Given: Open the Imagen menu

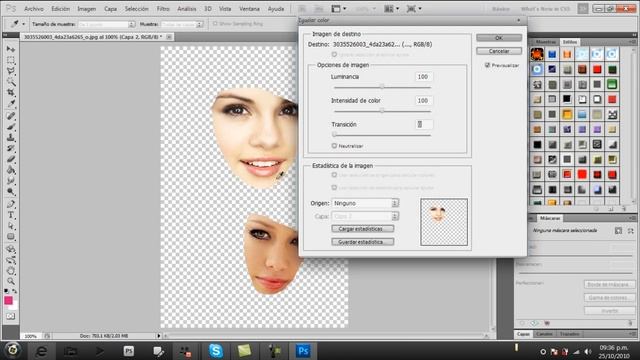Looking at the screenshot, I should tap(87, 9).
